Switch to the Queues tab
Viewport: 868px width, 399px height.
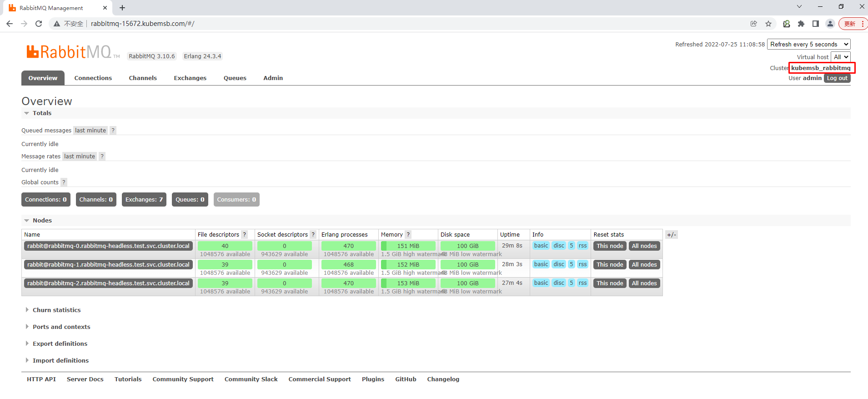click(235, 78)
